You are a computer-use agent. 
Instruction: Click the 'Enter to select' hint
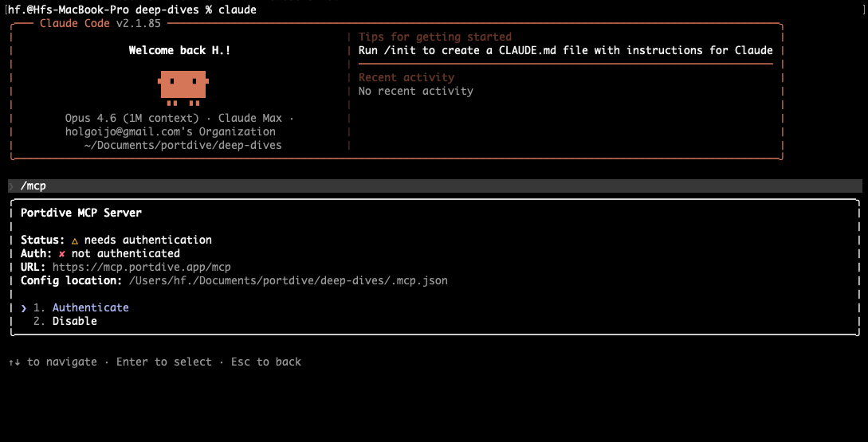click(164, 362)
